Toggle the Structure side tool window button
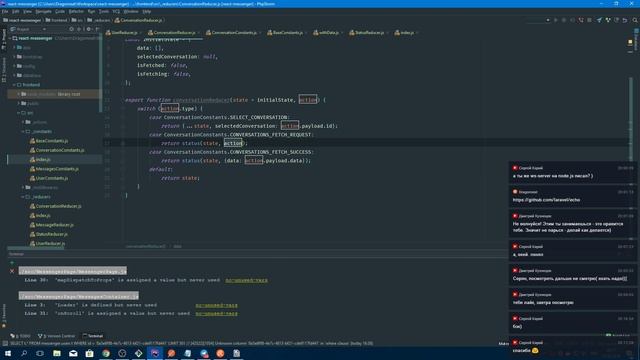Image resolution: width=640 pixels, height=360 pixels. [x=4, y=70]
